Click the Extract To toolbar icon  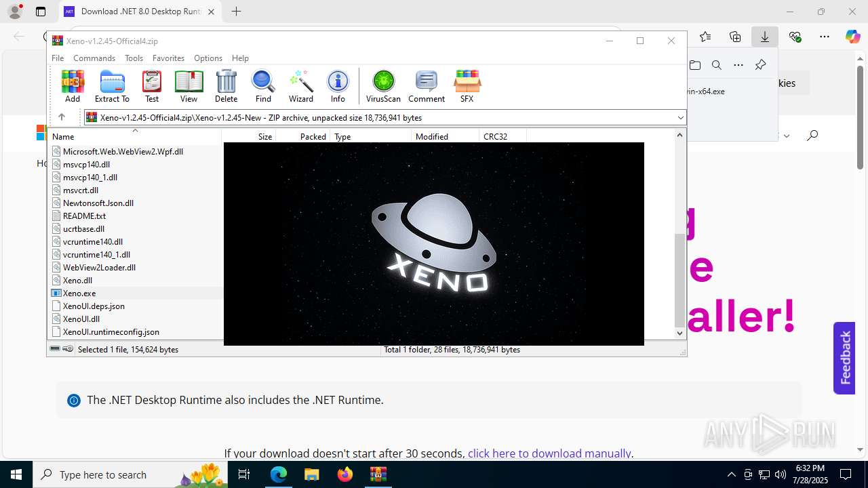tap(112, 86)
